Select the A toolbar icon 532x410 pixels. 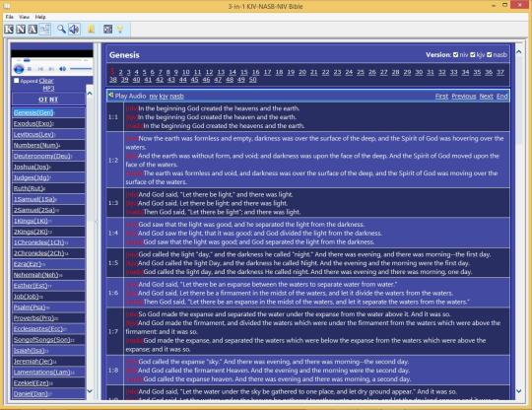pos(33,30)
